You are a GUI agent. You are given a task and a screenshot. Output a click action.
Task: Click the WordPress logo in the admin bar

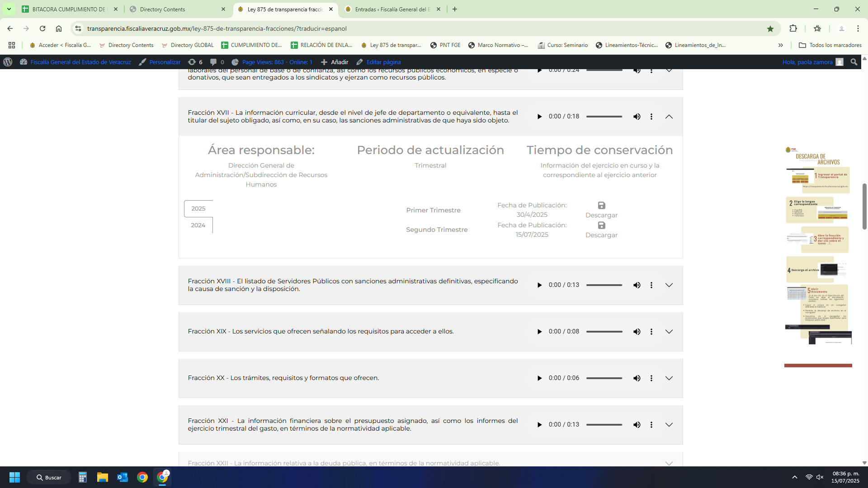(x=8, y=62)
